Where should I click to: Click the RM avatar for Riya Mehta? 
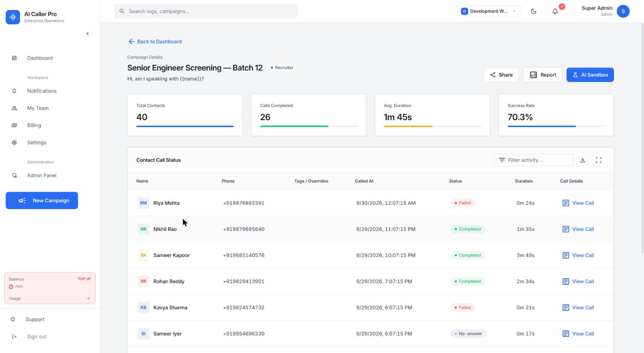coord(143,203)
